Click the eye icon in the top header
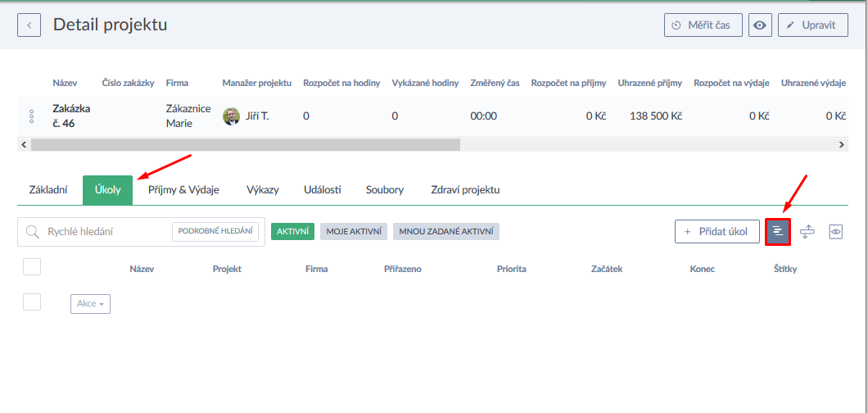This screenshot has width=868, height=413. click(x=761, y=25)
